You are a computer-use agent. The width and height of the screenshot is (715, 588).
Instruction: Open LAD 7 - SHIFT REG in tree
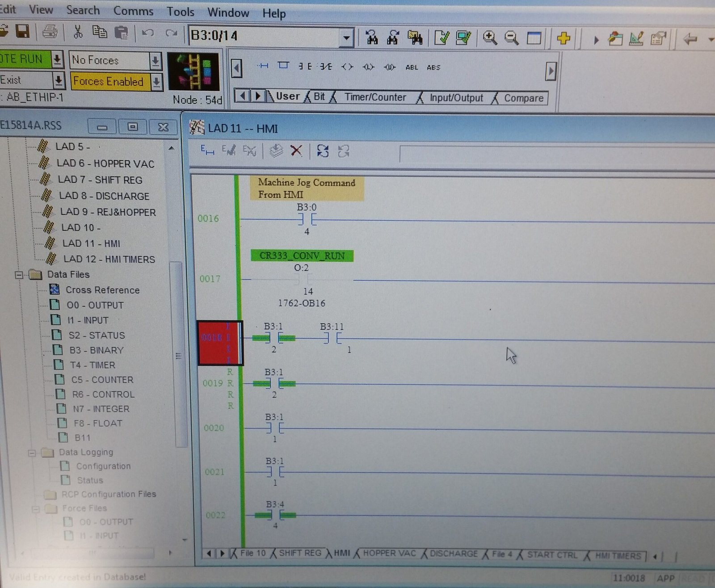click(100, 180)
